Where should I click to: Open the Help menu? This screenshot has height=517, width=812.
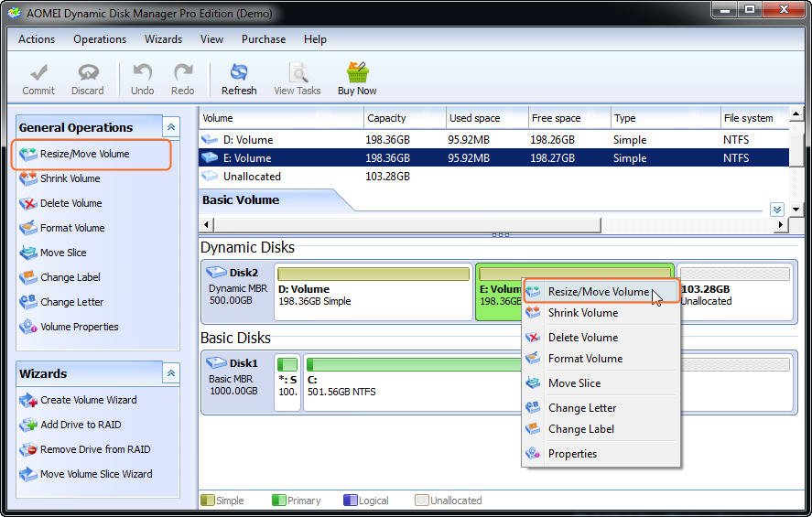[x=315, y=39]
